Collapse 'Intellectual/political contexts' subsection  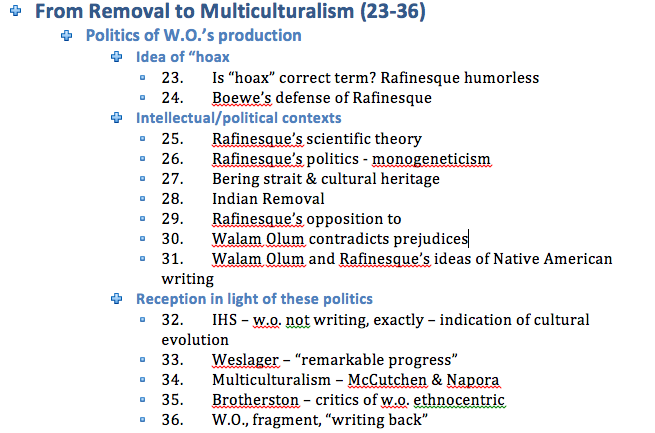point(117,118)
